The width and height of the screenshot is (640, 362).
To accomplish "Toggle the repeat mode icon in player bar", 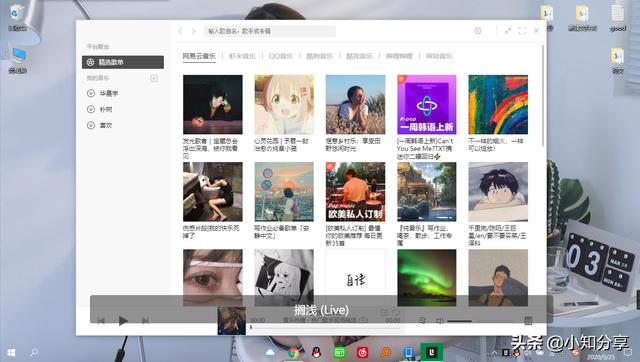I will 396,313.
